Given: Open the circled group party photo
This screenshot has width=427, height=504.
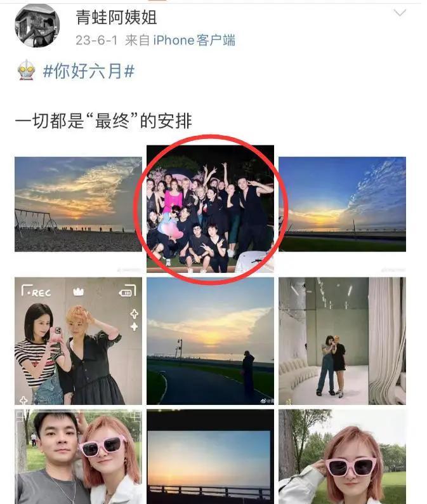Looking at the screenshot, I should pyautogui.click(x=210, y=209).
